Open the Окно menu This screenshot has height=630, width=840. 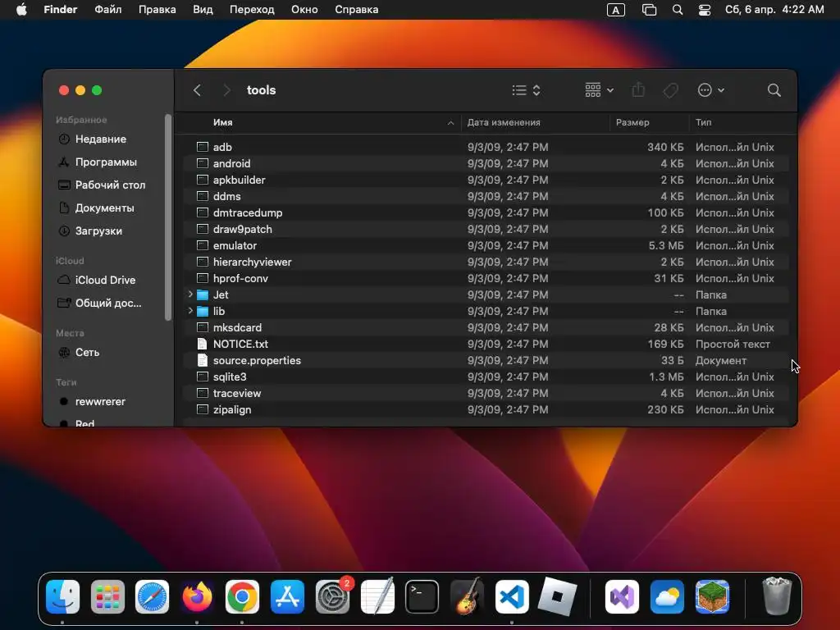304,10
